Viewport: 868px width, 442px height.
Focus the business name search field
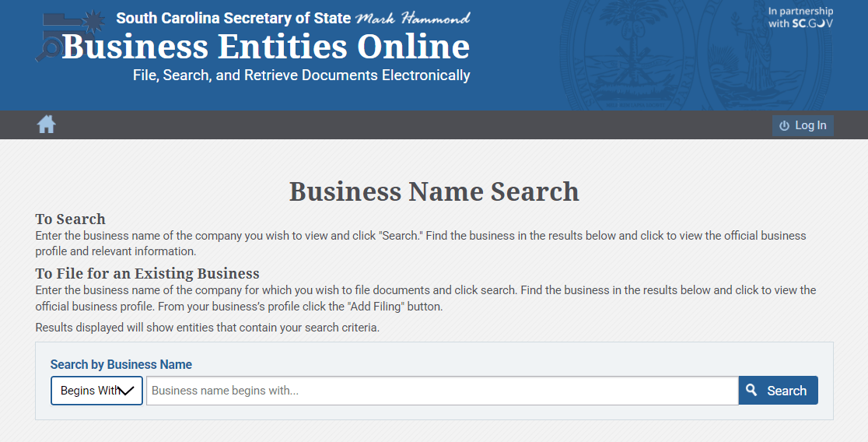[x=443, y=391]
